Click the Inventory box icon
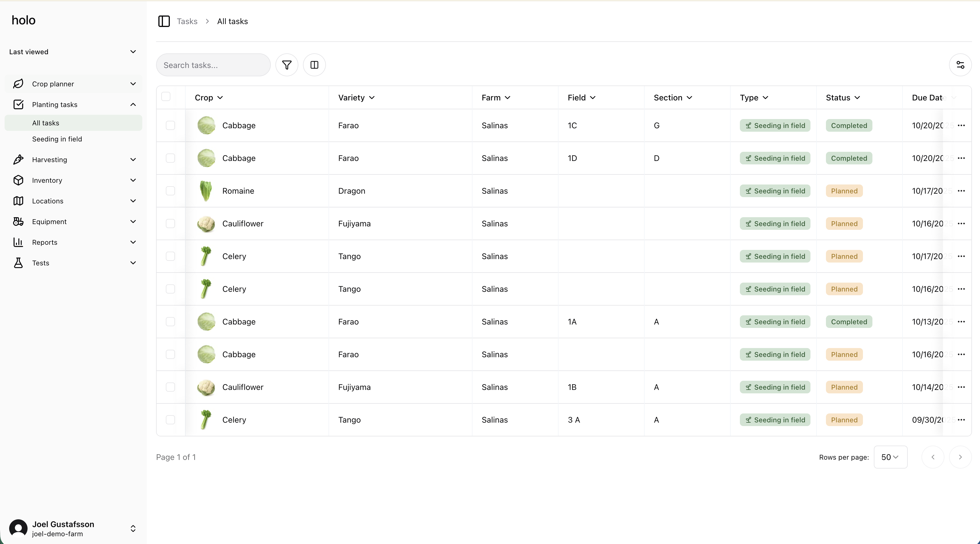980x544 pixels. point(18,180)
